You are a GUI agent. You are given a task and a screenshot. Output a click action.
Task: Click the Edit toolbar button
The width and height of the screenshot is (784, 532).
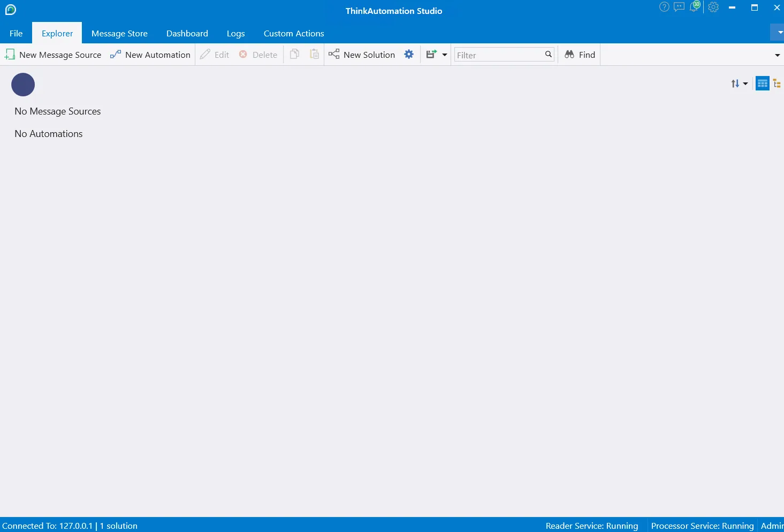pyautogui.click(x=215, y=55)
